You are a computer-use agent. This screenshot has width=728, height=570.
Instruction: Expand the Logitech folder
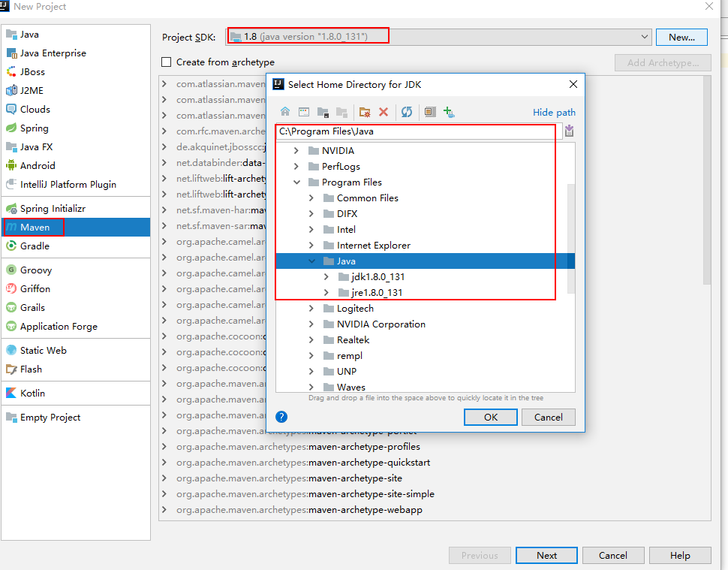click(311, 309)
